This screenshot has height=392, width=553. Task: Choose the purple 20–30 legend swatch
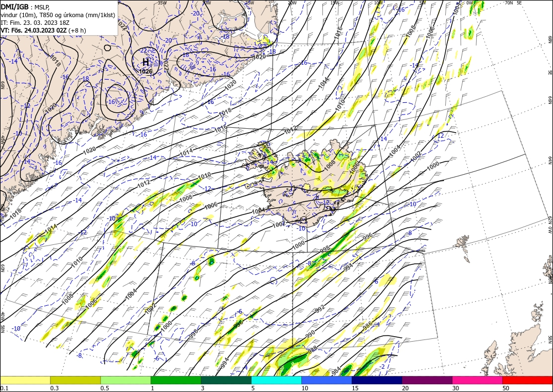427,380
